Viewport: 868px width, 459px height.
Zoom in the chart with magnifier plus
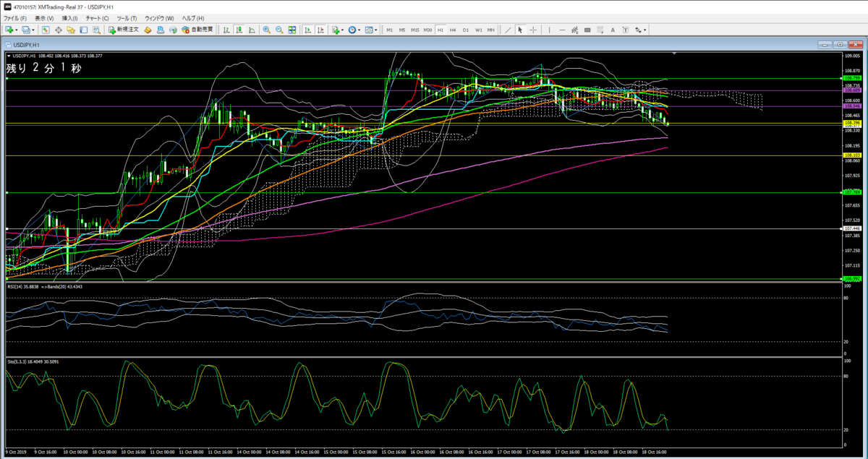pyautogui.click(x=267, y=30)
